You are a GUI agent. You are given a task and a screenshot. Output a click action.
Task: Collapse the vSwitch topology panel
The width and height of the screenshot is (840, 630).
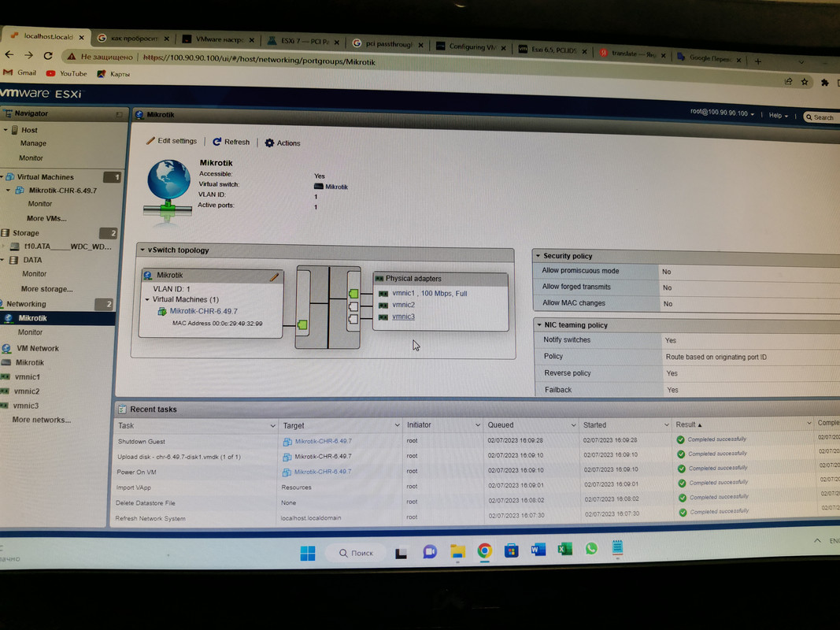coord(142,250)
